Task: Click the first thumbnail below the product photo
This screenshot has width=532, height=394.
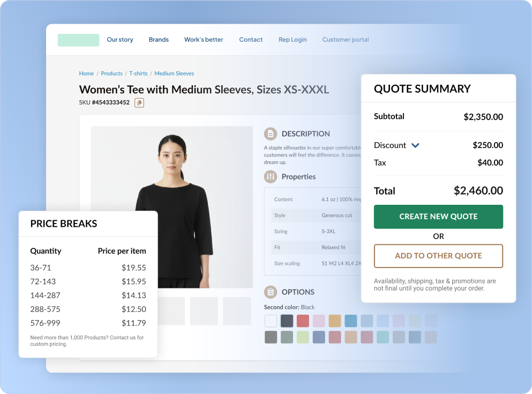Action: point(171,311)
